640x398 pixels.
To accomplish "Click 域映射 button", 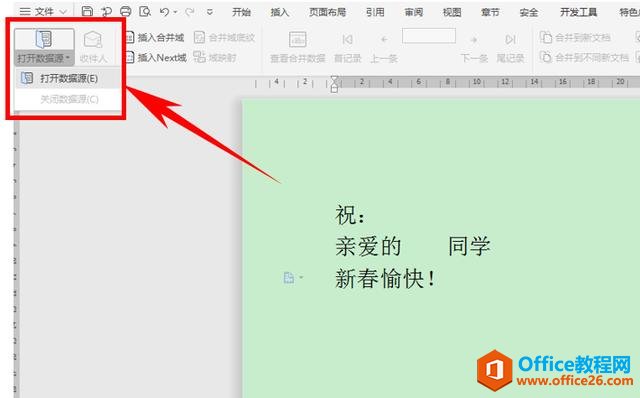I will point(215,57).
